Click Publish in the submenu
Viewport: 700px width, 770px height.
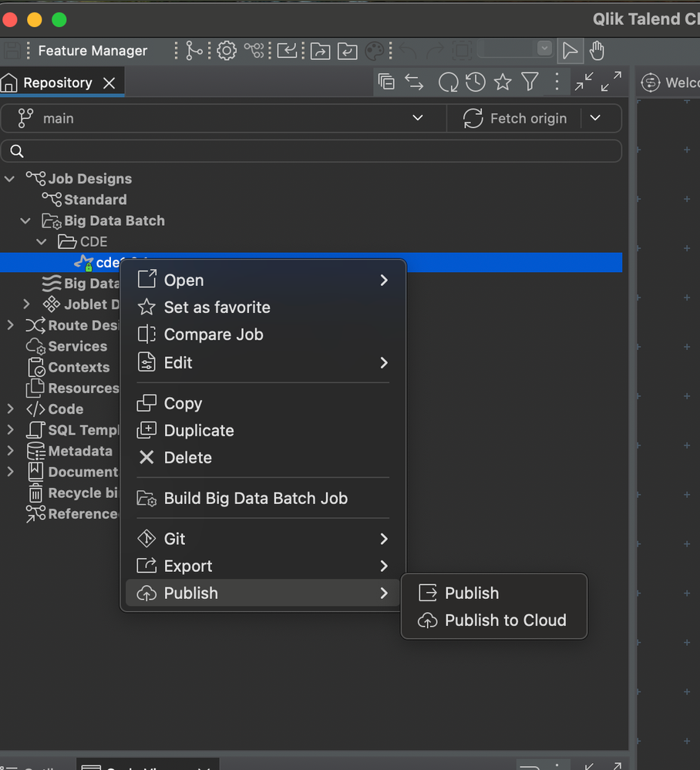[x=494, y=593]
